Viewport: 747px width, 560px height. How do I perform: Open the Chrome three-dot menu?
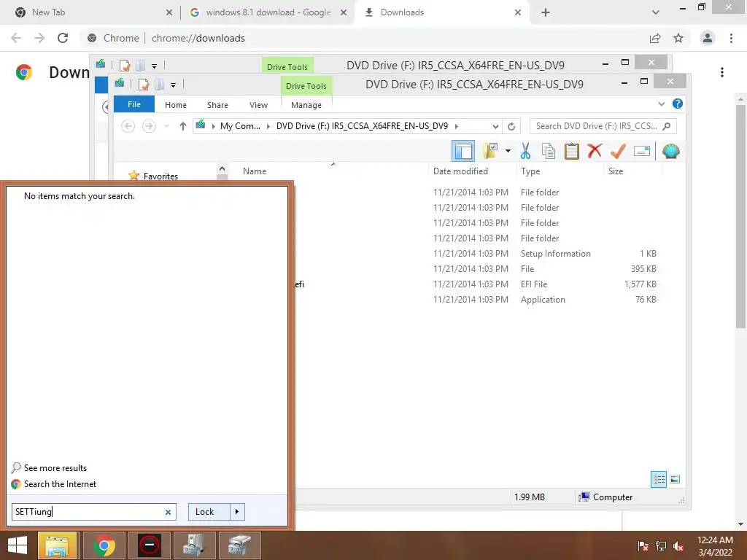pos(731,38)
